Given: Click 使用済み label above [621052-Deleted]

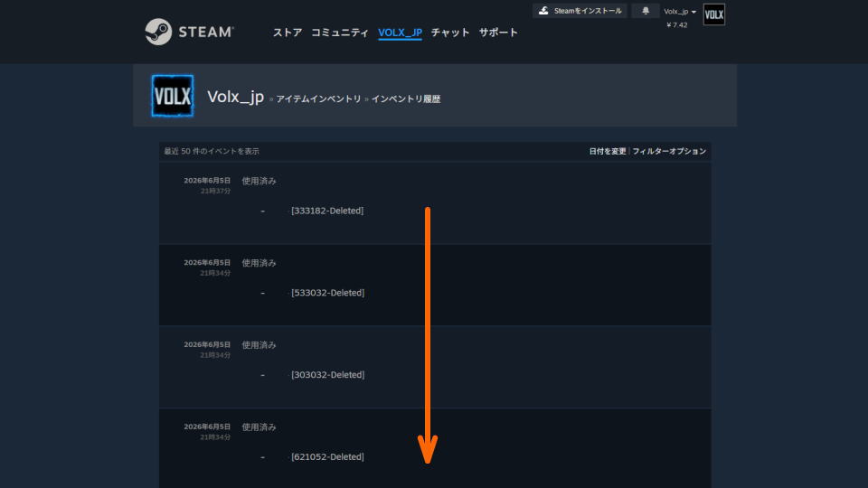Looking at the screenshot, I should (x=259, y=427).
